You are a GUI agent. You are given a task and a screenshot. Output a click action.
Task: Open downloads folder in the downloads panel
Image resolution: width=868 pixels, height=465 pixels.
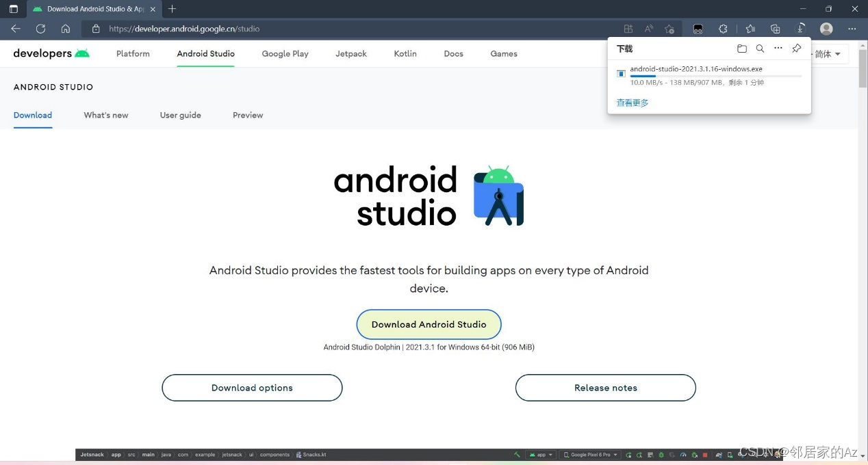pos(741,49)
